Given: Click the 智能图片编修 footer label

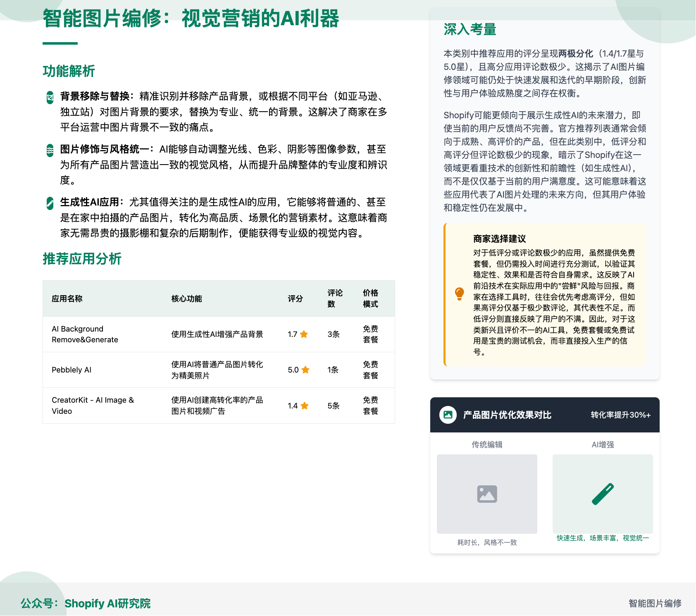Looking at the screenshot, I should (655, 603).
